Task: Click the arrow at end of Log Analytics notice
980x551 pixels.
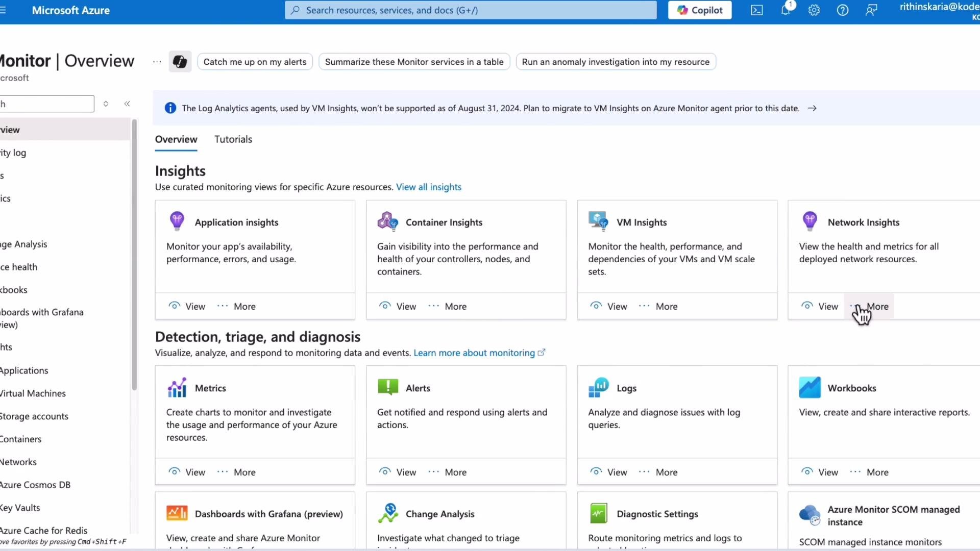Action: click(x=812, y=108)
